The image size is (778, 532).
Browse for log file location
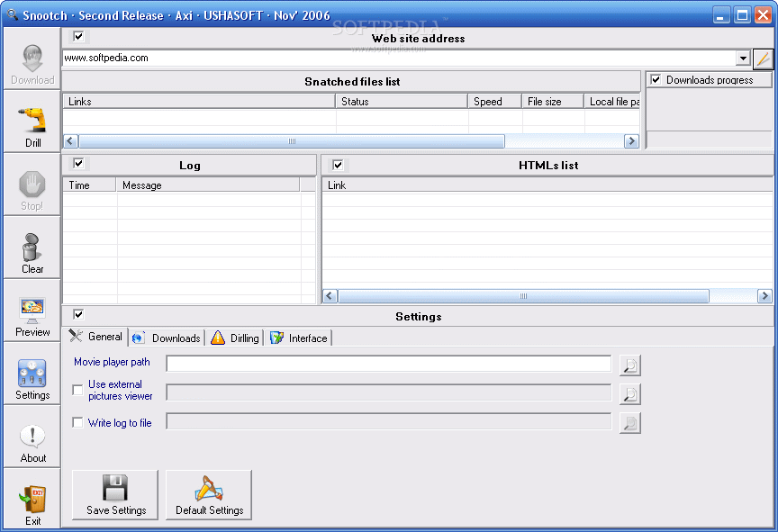click(x=630, y=423)
